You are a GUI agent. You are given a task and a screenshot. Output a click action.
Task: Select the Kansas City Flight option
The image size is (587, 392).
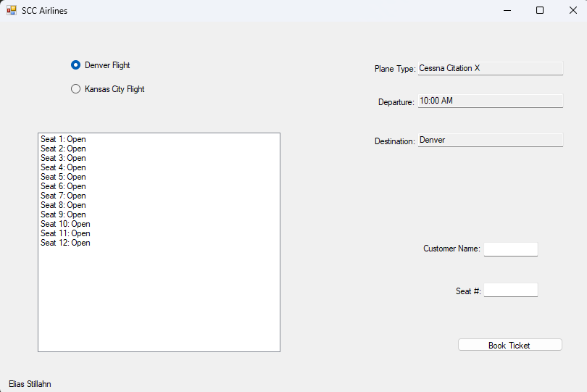[x=75, y=89]
